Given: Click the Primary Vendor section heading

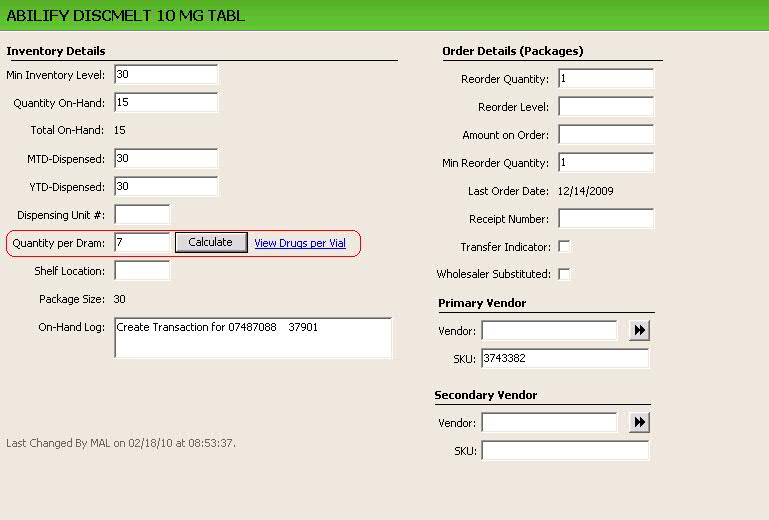Looking at the screenshot, I should (482, 303).
